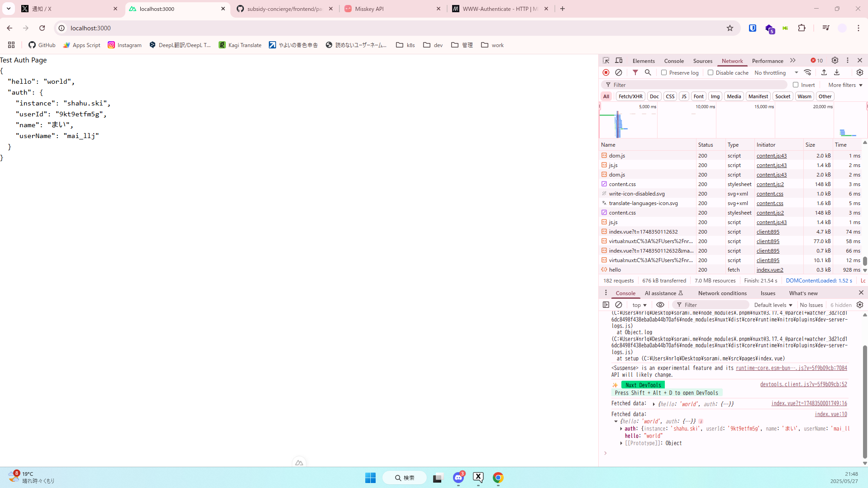Viewport: 868px width, 488px height.
Task: Enable Disable cache checkbox
Action: 711,72
